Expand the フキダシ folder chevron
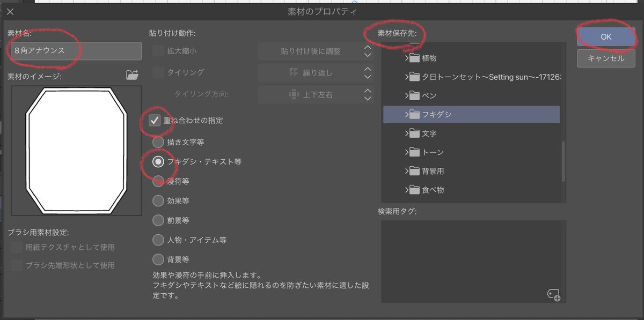Viewport: 644px width, 320px height. (406, 114)
